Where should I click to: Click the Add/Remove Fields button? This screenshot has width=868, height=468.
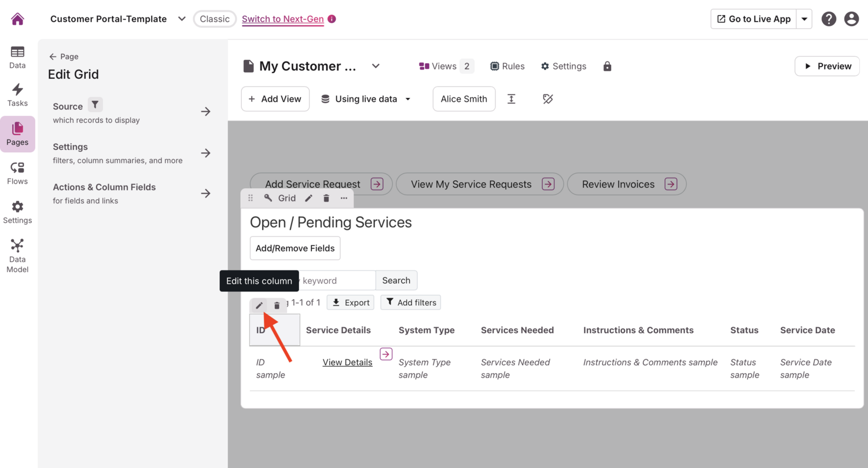coord(295,248)
